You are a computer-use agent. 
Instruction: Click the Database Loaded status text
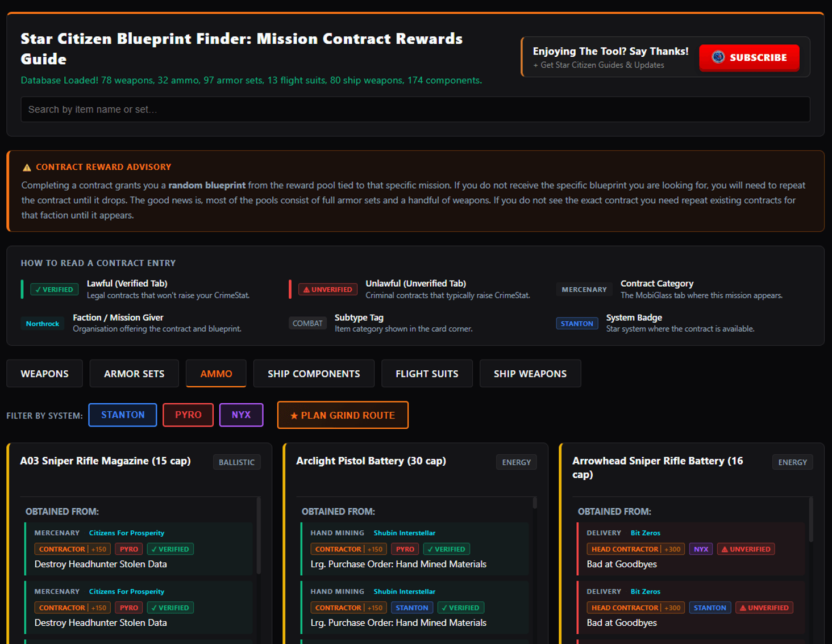251,80
